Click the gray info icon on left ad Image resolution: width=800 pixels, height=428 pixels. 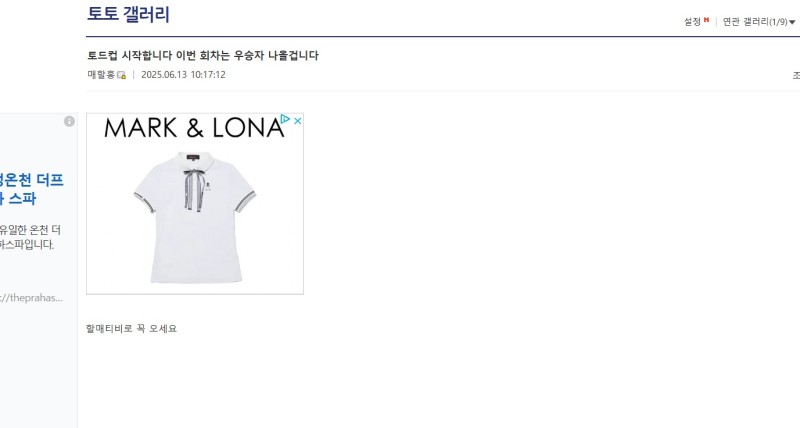click(x=69, y=121)
